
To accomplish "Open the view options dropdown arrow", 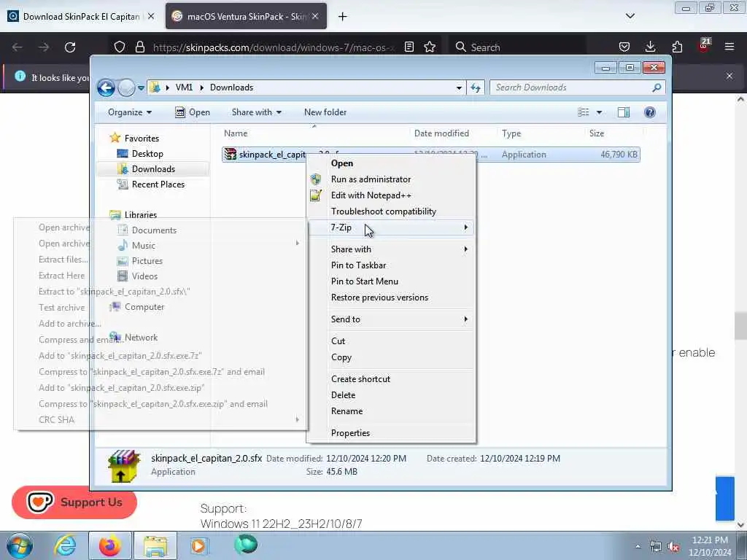I will (600, 112).
